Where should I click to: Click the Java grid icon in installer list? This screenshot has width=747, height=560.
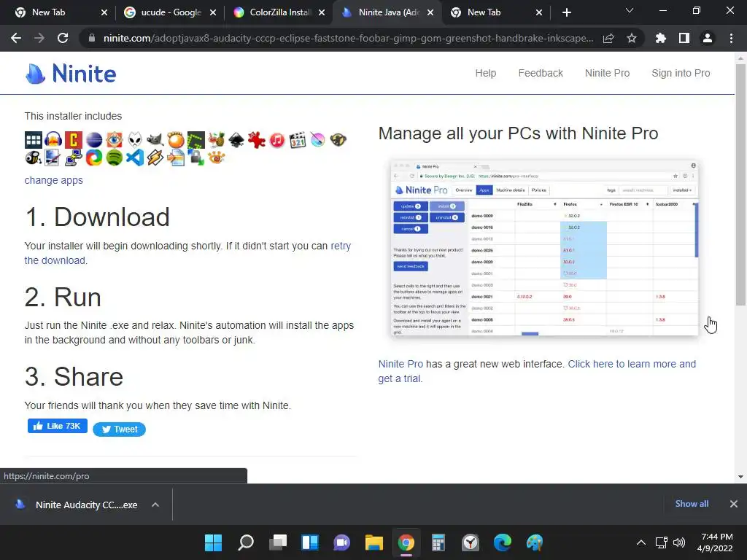click(x=34, y=140)
